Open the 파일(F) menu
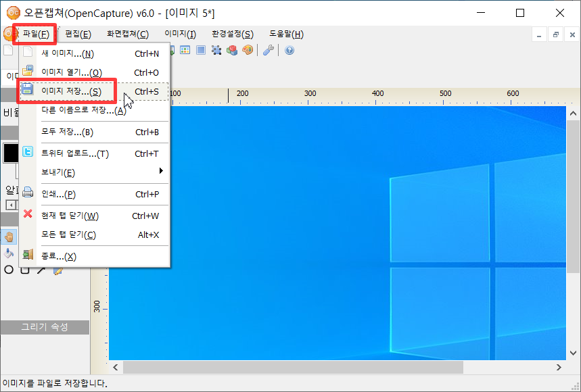The image size is (581, 392). click(x=36, y=34)
